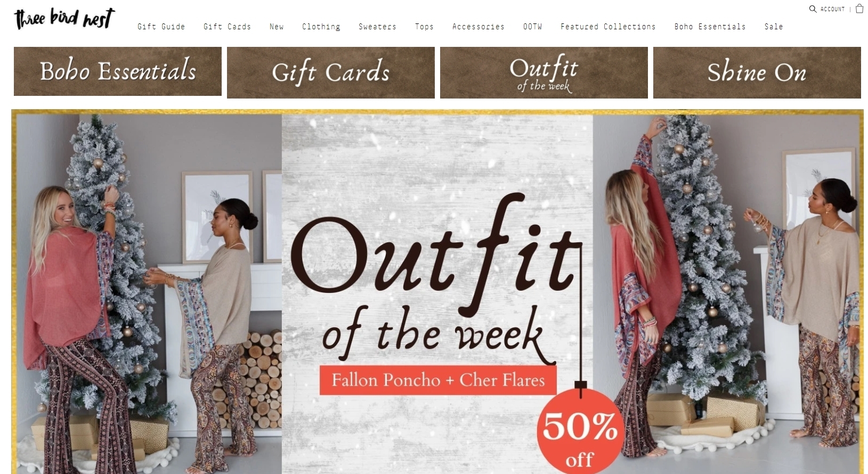
Task: Click the Boho Essentials leather banner
Action: click(118, 71)
